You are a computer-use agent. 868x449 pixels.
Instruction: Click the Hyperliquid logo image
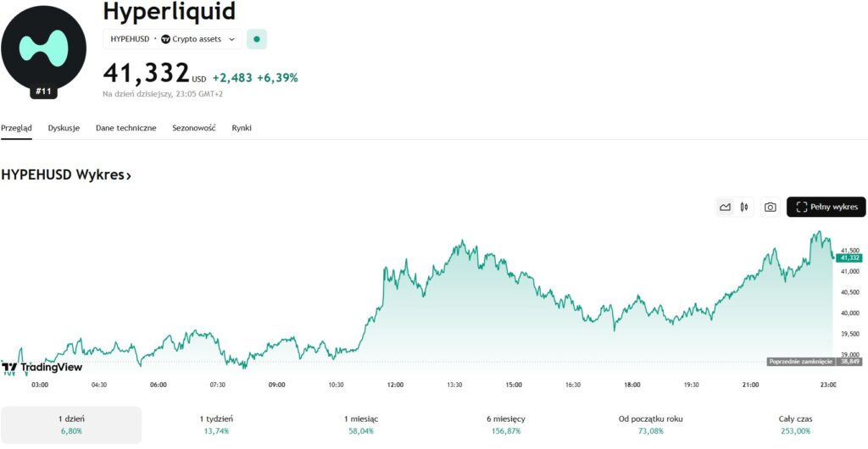coord(43,47)
